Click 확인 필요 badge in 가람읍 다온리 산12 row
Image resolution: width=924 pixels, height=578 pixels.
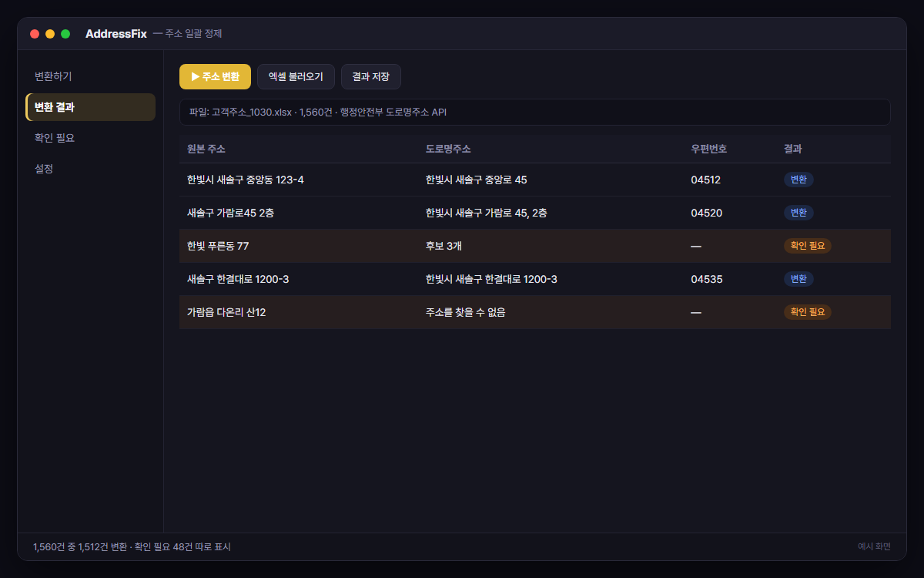pos(808,312)
